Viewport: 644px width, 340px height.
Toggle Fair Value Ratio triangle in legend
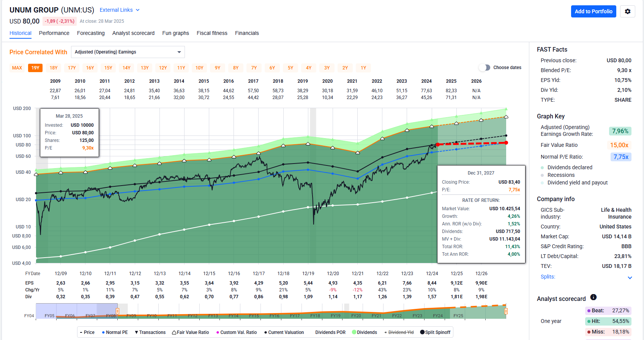pos(190,332)
